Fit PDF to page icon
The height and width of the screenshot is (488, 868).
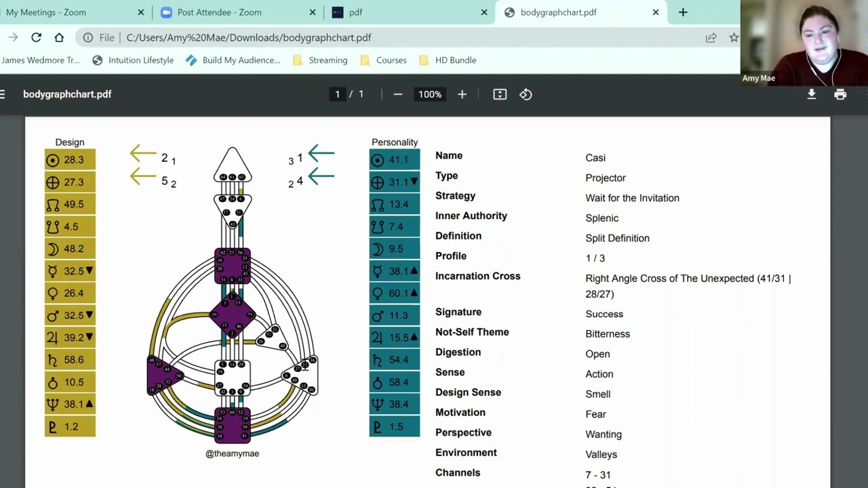[x=500, y=94]
